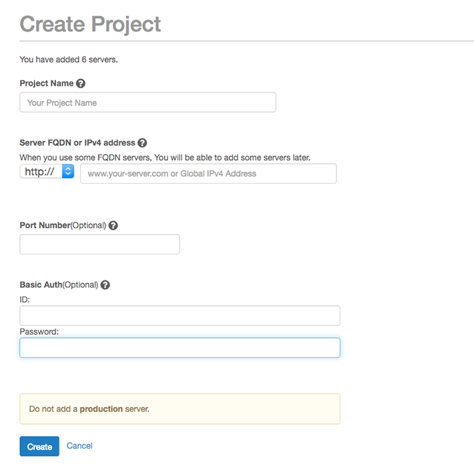Click the blue Create button
474x476 pixels.
(x=39, y=446)
